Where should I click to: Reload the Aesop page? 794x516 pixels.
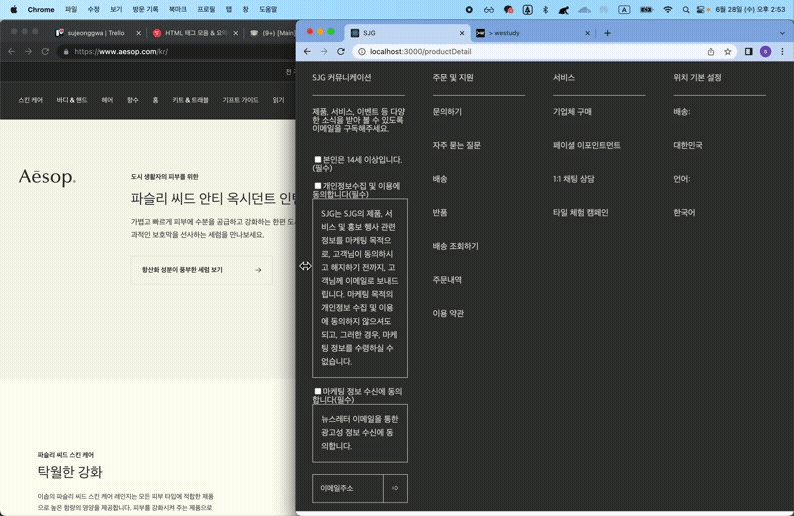[45, 51]
